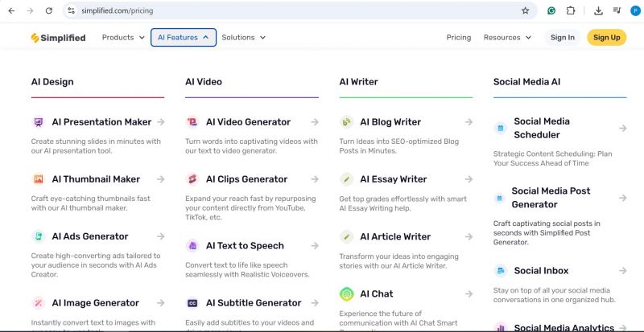
Task: Open AI Clips Generator link
Action: 246,179
